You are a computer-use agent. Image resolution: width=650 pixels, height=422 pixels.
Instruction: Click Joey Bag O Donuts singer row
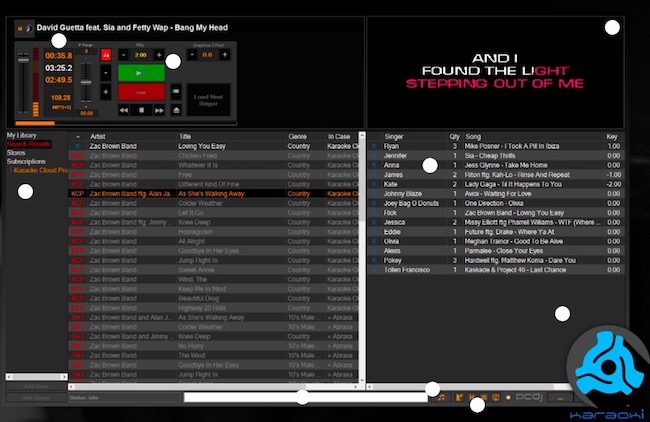point(495,203)
